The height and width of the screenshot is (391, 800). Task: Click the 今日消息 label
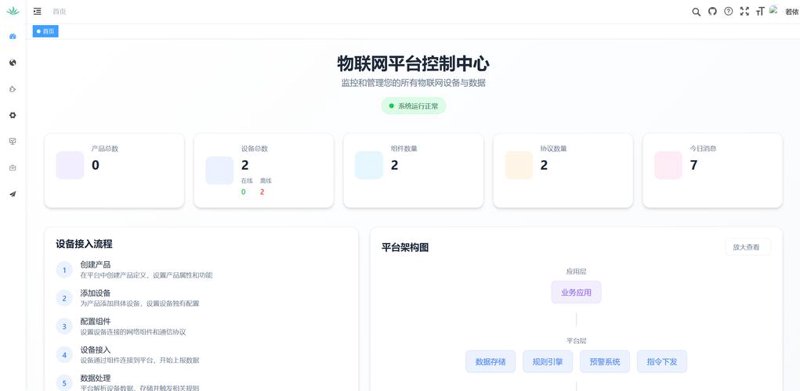click(x=703, y=149)
